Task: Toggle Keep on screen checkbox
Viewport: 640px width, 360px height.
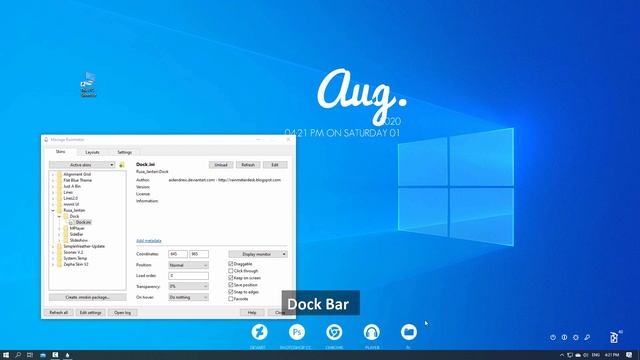Action: tap(231, 278)
